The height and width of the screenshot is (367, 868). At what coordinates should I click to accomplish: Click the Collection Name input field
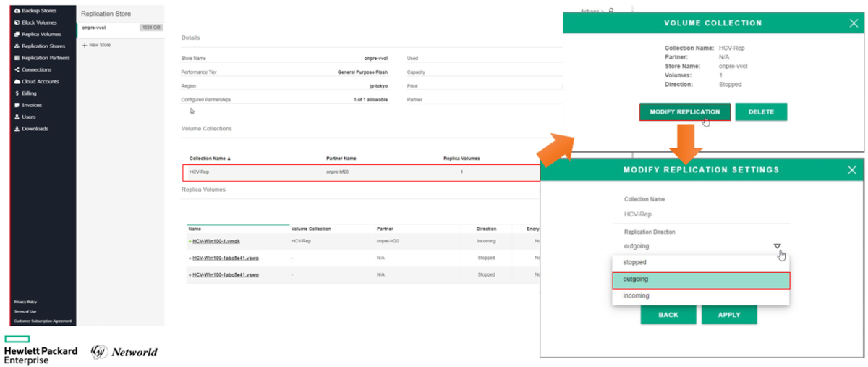pos(707,214)
